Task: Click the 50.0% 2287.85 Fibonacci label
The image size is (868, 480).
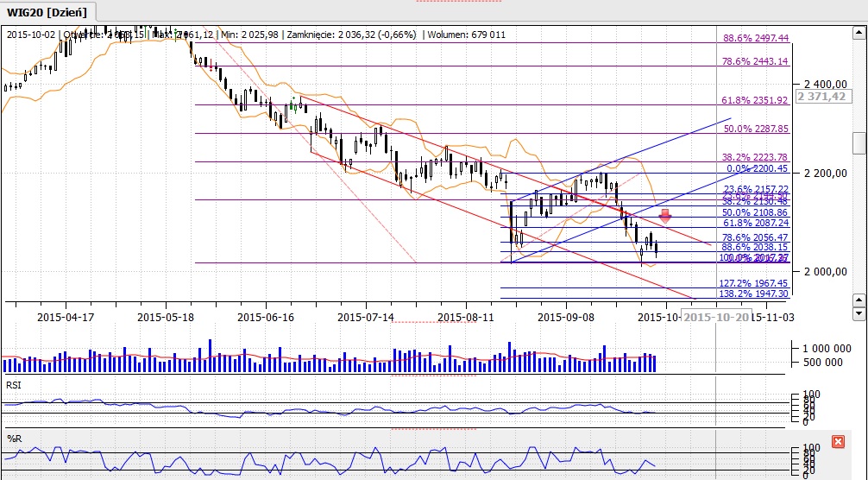Action: coord(756,129)
